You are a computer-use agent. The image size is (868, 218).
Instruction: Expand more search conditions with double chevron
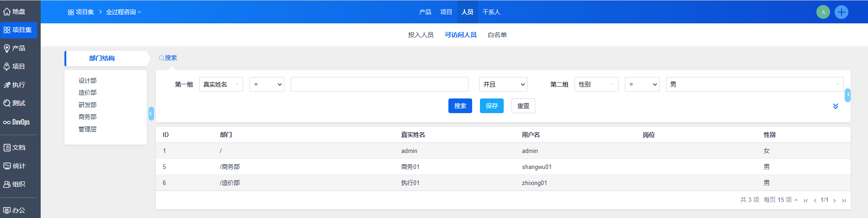point(835,106)
